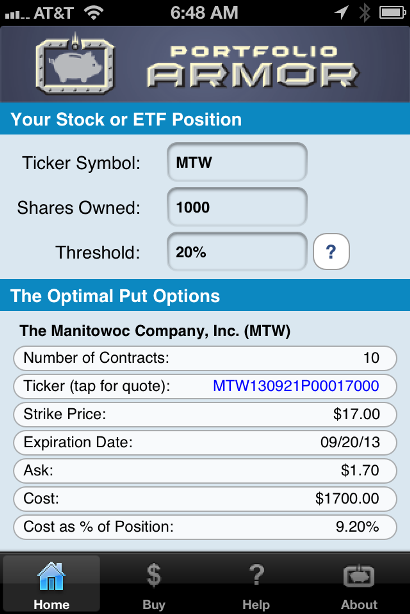Tap the Number of Contracts row
Image resolution: width=410 pixels, height=614 pixels.
[x=205, y=358]
